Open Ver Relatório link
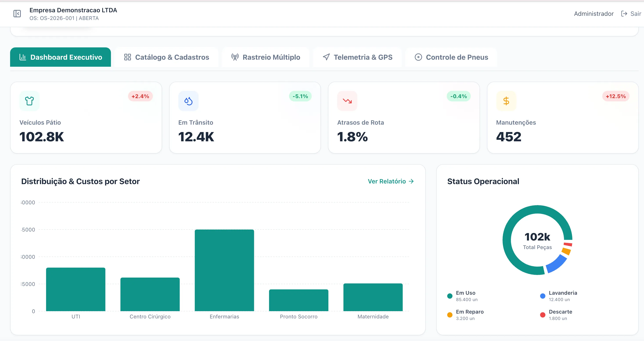 click(391, 181)
